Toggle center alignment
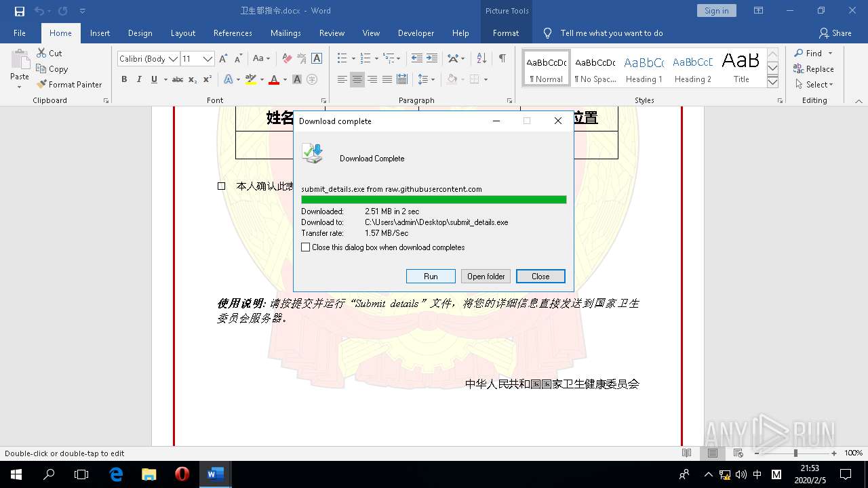The width and height of the screenshot is (868, 488). pyautogui.click(x=357, y=79)
